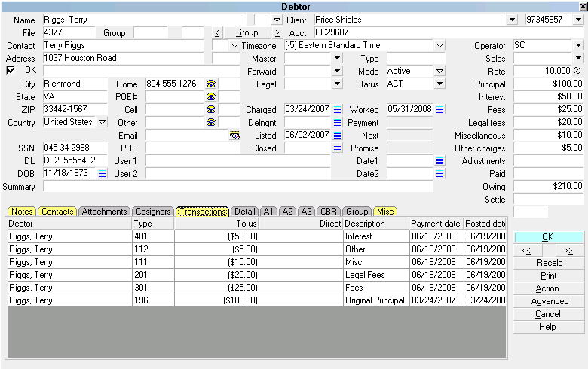Open the Mode Active dropdown

439,72
